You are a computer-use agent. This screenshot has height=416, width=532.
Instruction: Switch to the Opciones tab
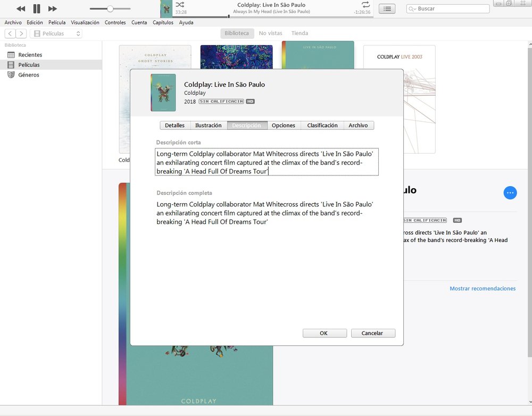[284, 125]
